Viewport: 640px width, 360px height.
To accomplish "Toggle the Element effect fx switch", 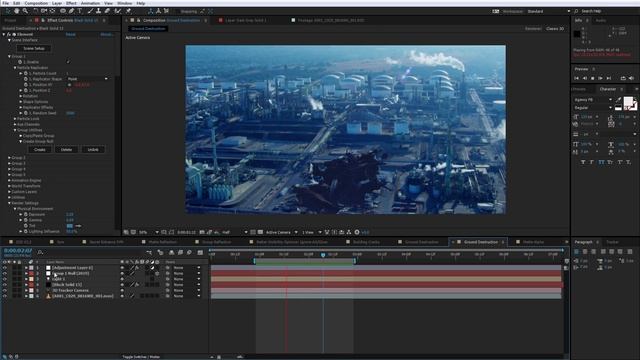I will pos(9,34).
